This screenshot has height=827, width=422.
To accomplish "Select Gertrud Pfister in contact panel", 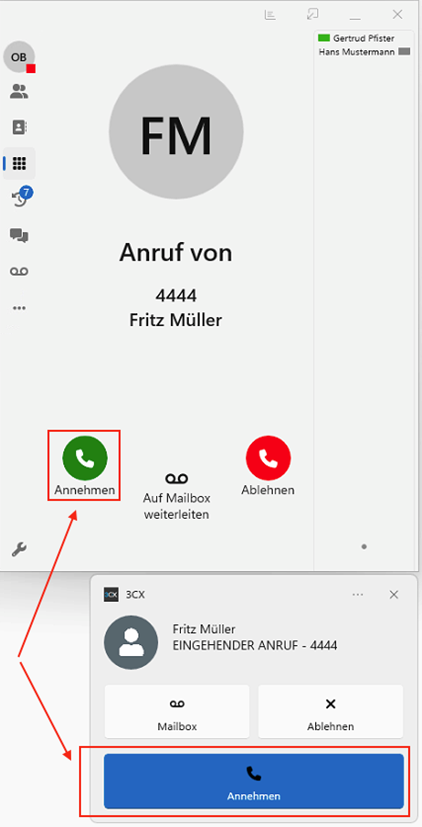I will pyautogui.click(x=356, y=38).
